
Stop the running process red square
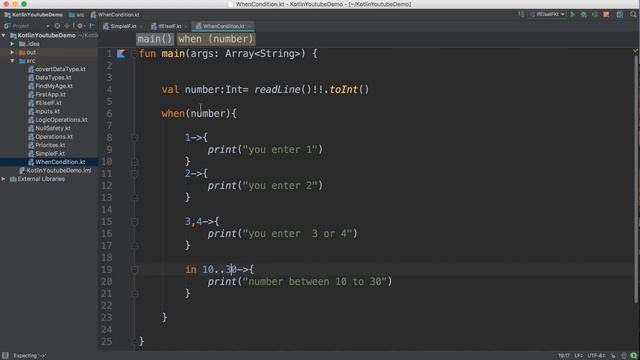point(606,14)
